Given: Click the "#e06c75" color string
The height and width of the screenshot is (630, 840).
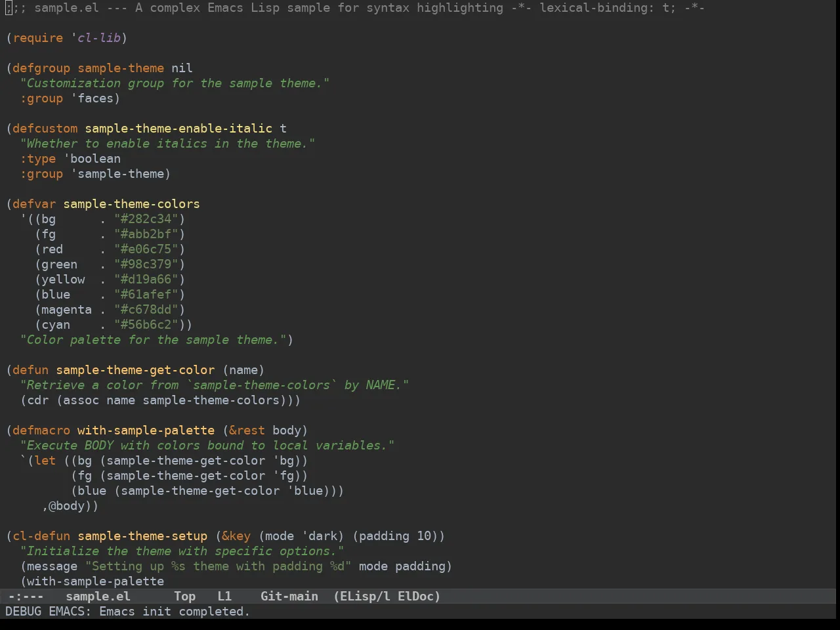Looking at the screenshot, I should [146, 249].
